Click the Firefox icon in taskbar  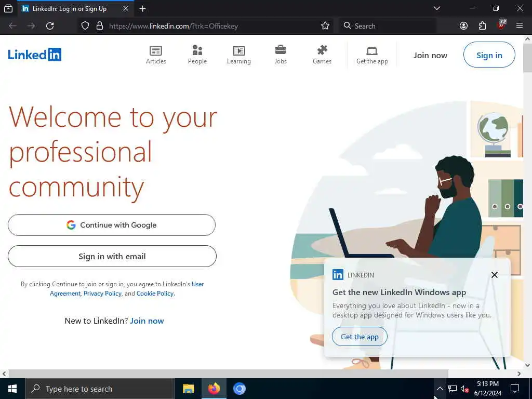(x=214, y=389)
